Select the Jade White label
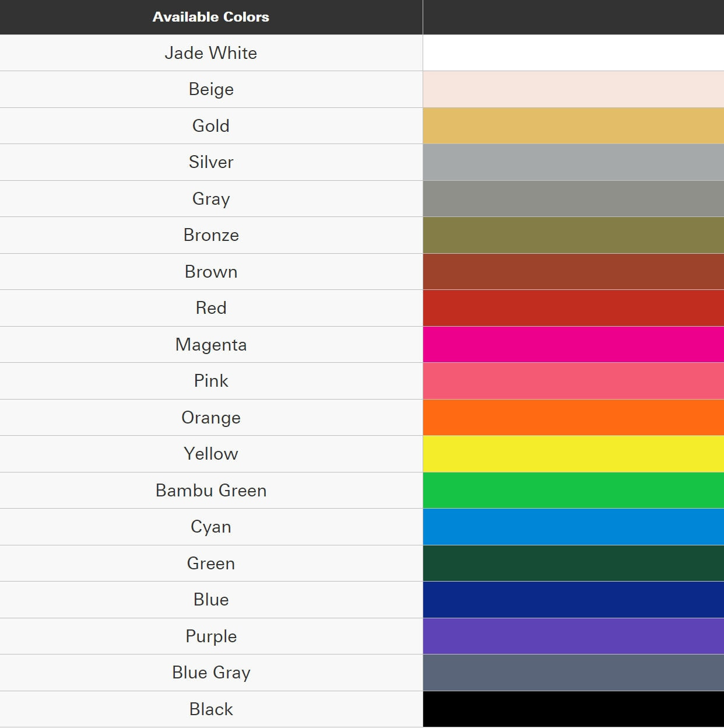This screenshot has height=728, width=724. point(211,53)
